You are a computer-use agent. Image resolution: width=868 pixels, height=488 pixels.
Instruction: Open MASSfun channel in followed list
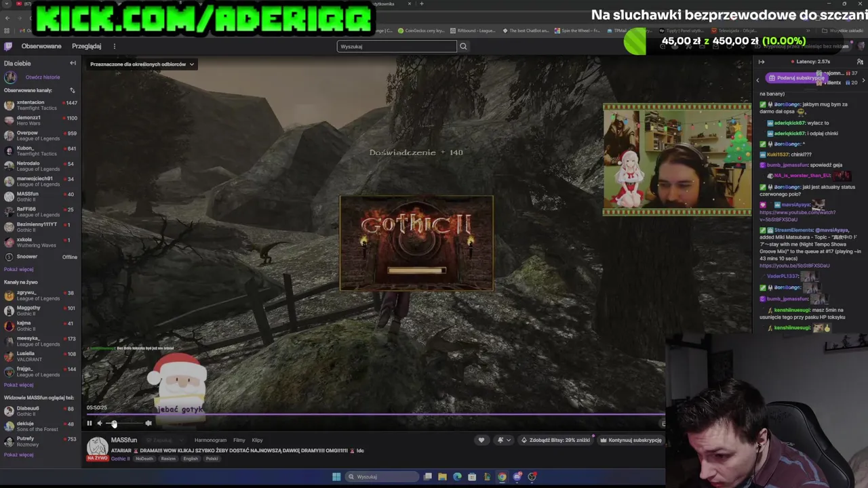[x=41, y=197]
